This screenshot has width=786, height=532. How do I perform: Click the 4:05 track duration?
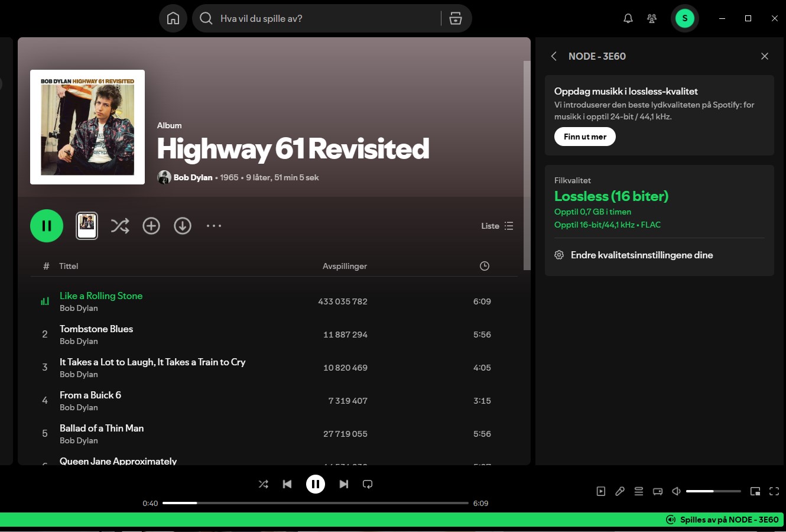coord(482,368)
